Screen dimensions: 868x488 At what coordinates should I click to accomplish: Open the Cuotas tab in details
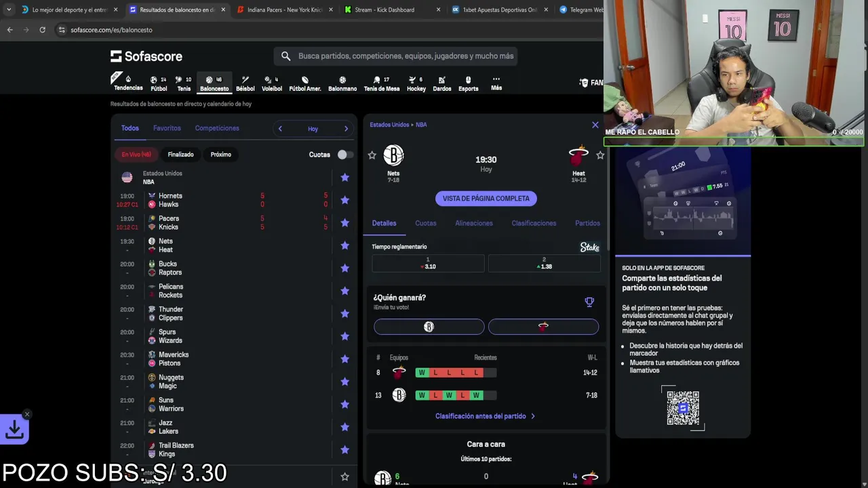(426, 223)
